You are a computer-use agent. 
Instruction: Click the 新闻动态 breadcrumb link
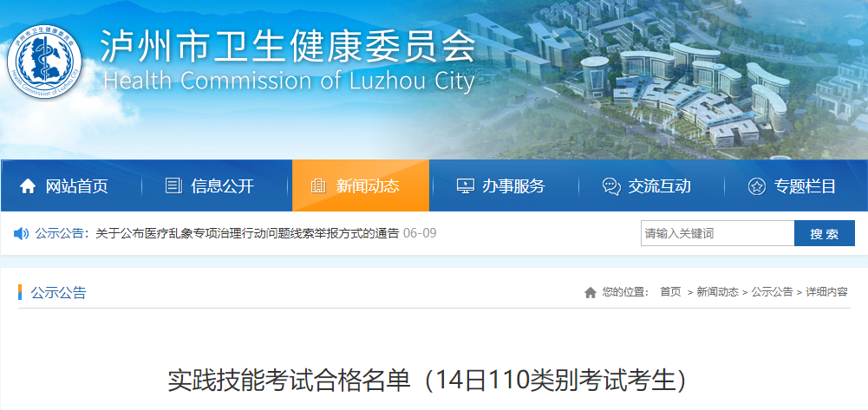717,292
